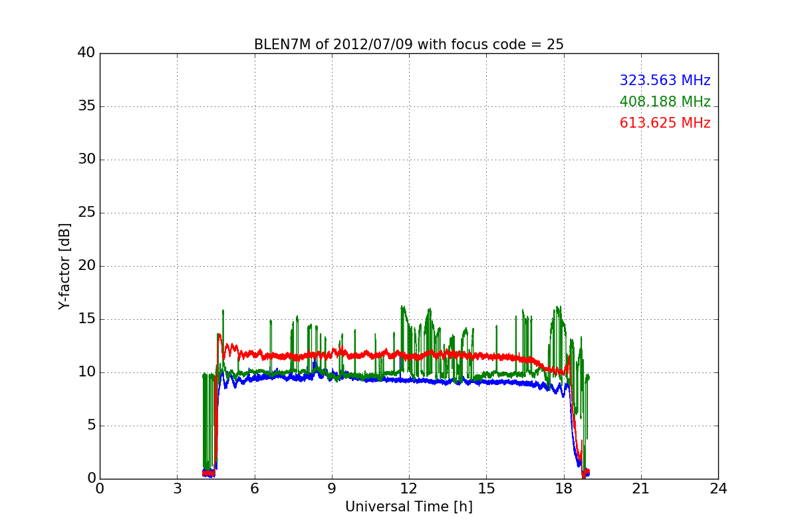Screen dimensions: 798x532
Task: Click the x-axis tick label 15
Action: (x=486, y=489)
